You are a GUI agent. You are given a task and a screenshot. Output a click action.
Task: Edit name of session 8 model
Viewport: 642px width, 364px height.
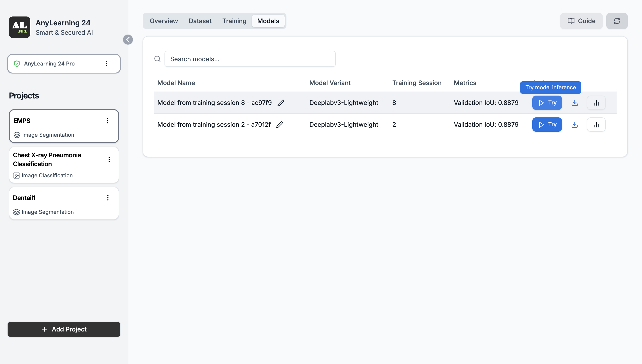281,103
